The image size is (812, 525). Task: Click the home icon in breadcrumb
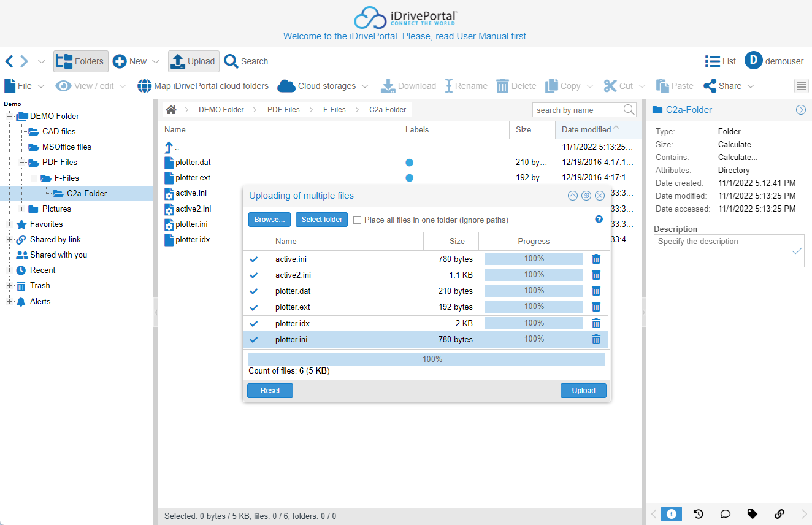pyautogui.click(x=171, y=110)
